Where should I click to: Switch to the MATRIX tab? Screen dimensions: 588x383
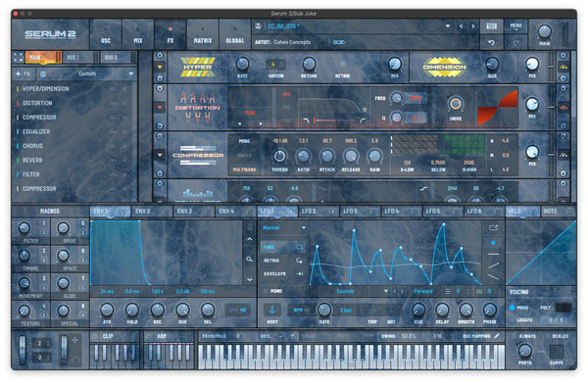point(203,35)
